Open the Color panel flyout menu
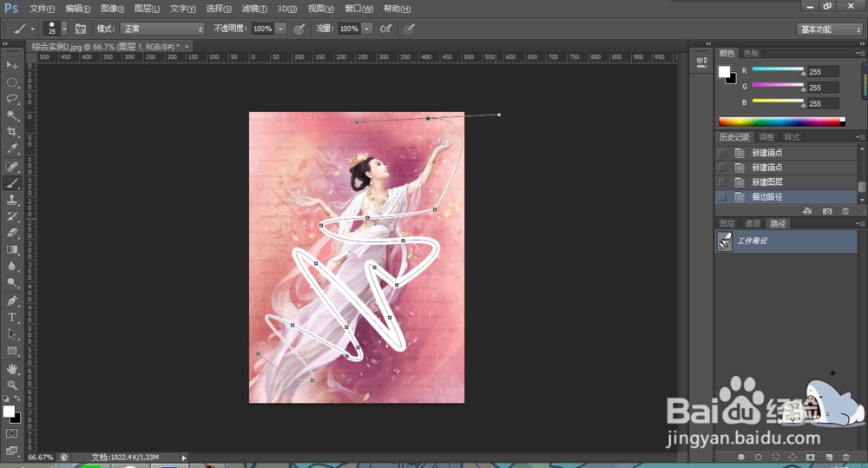The image size is (868, 468). coord(859,53)
